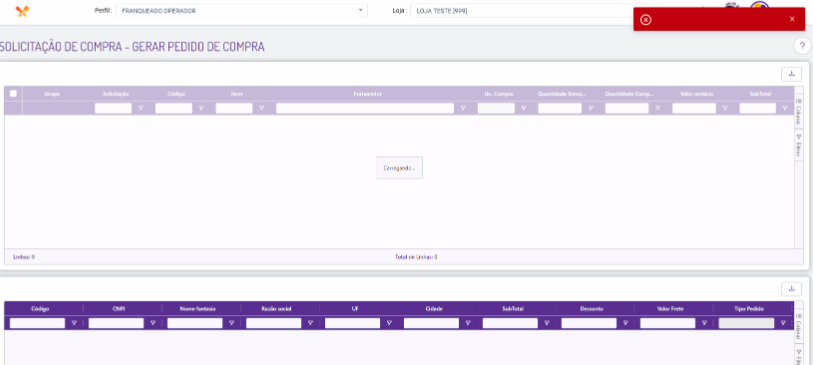The image size is (813, 365).
Task: Open filter icon for Fornecedor column
Action: [x=462, y=108]
